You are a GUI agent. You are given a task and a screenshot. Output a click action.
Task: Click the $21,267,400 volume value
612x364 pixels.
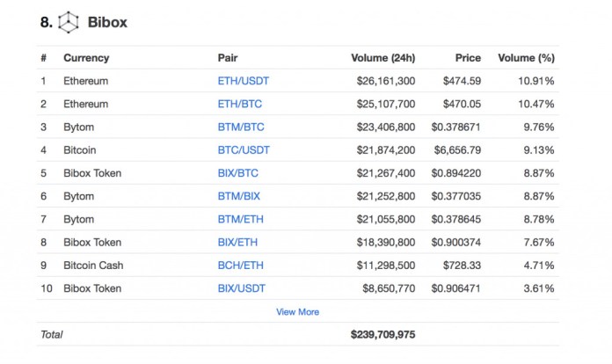point(386,173)
